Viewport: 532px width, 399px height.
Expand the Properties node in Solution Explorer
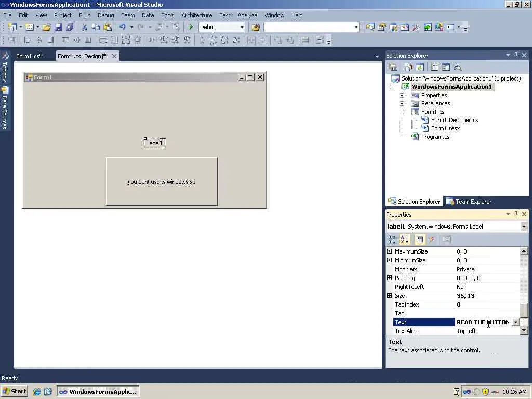click(x=402, y=96)
